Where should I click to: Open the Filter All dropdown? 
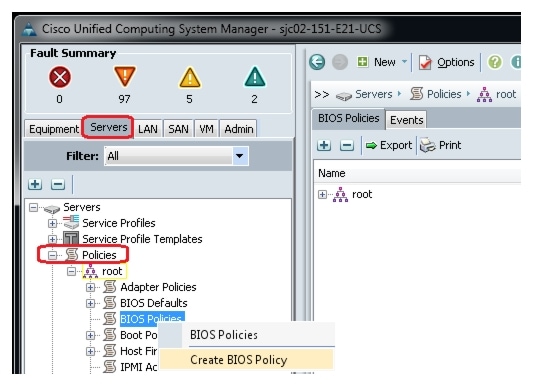point(240,156)
